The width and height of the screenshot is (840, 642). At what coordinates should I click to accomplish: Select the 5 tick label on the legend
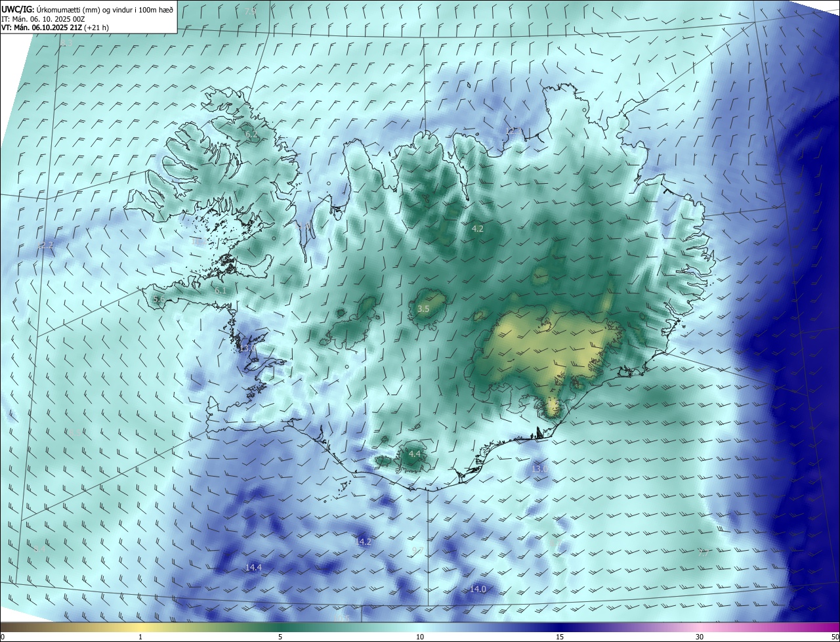pyautogui.click(x=280, y=637)
